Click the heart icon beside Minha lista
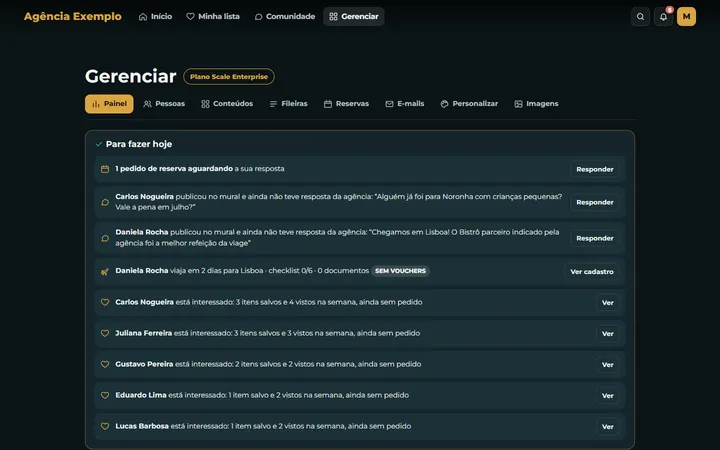720x450 pixels. (190, 17)
